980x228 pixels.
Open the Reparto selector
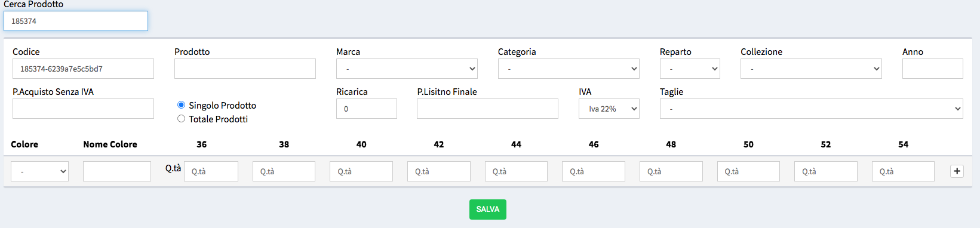(690, 69)
